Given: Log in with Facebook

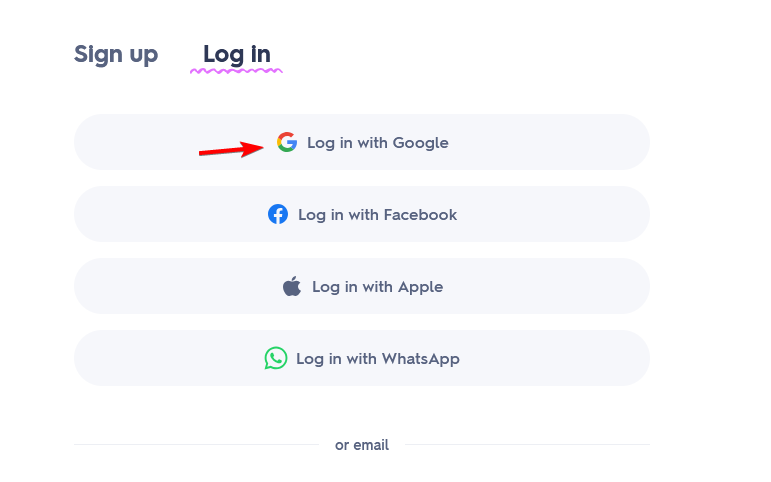Looking at the screenshot, I should (x=362, y=214).
